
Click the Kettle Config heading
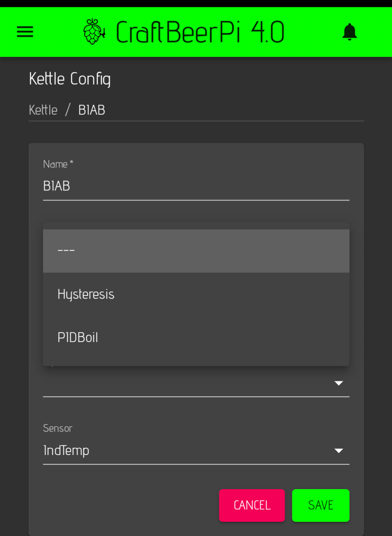click(x=70, y=79)
